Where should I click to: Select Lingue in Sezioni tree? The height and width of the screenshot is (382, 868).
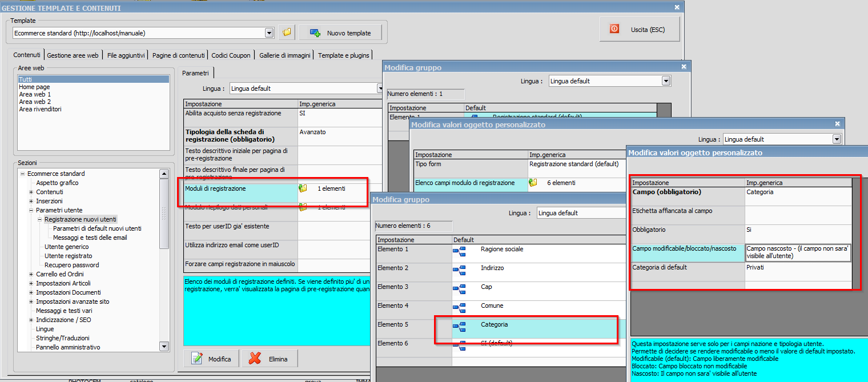point(45,329)
